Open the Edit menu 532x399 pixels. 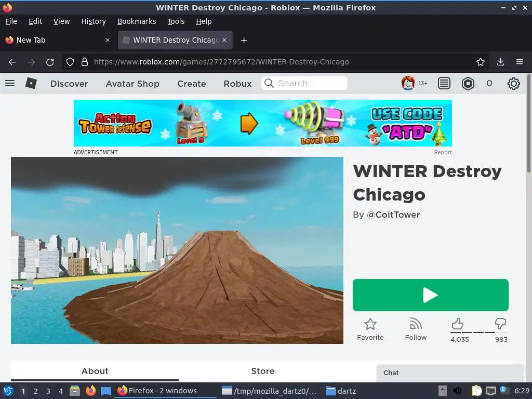click(35, 21)
